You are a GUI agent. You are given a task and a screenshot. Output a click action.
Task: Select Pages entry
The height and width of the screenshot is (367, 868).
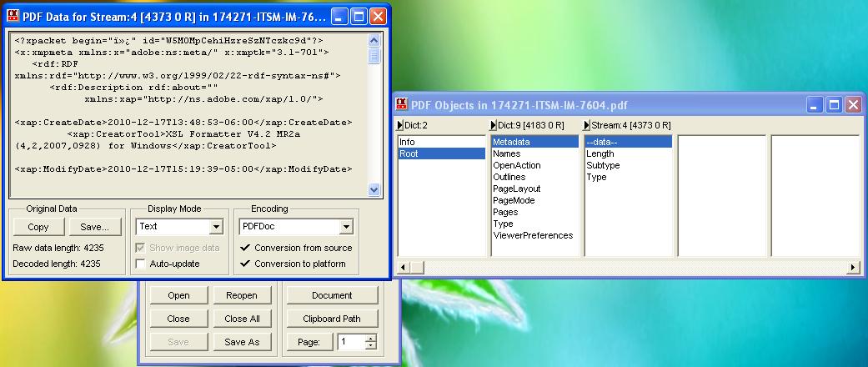pyautogui.click(x=534, y=212)
